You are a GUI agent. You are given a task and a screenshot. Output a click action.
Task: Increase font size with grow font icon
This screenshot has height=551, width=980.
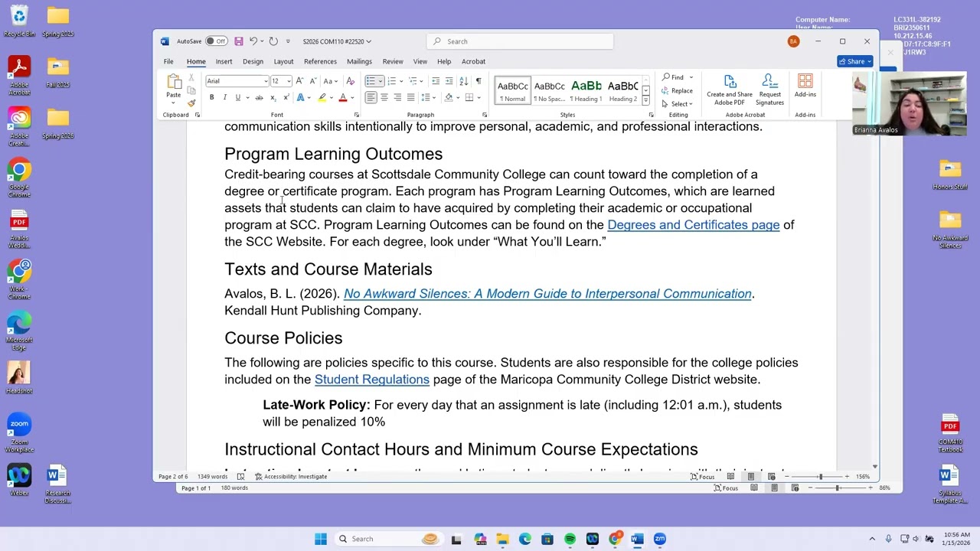click(299, 81)
